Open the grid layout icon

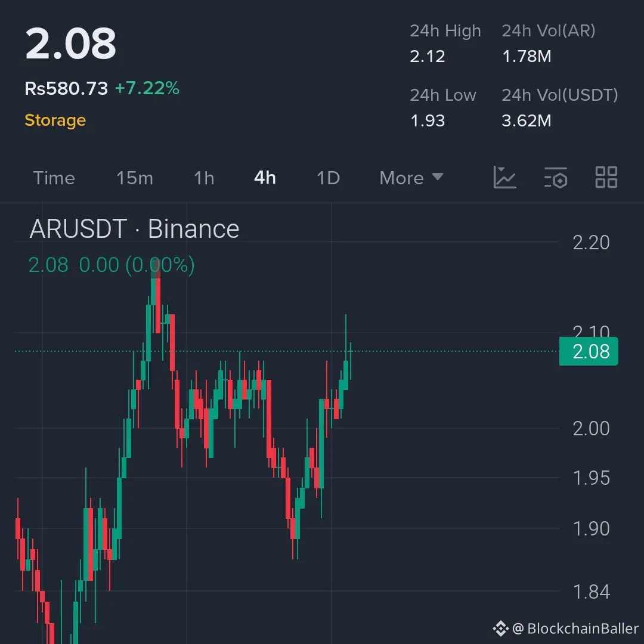pos(606,178)
